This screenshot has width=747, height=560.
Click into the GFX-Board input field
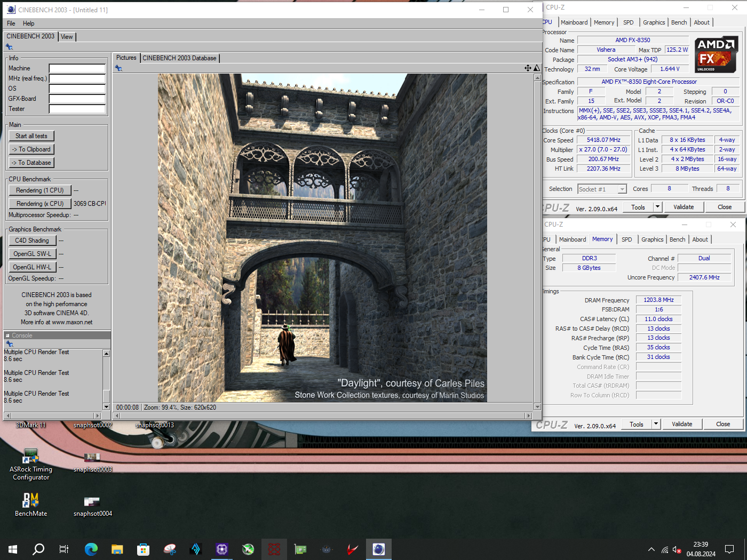point(77,99)
